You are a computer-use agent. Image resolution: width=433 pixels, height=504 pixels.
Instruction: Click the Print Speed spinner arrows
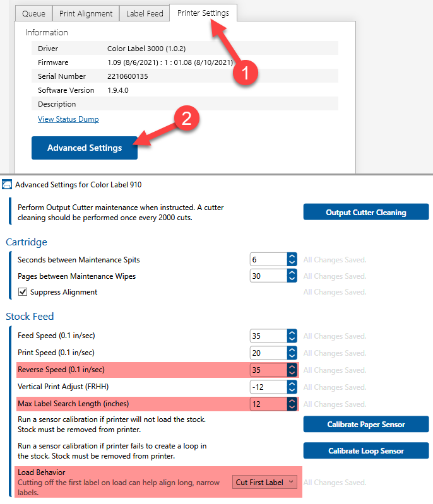tap(292, 353)
